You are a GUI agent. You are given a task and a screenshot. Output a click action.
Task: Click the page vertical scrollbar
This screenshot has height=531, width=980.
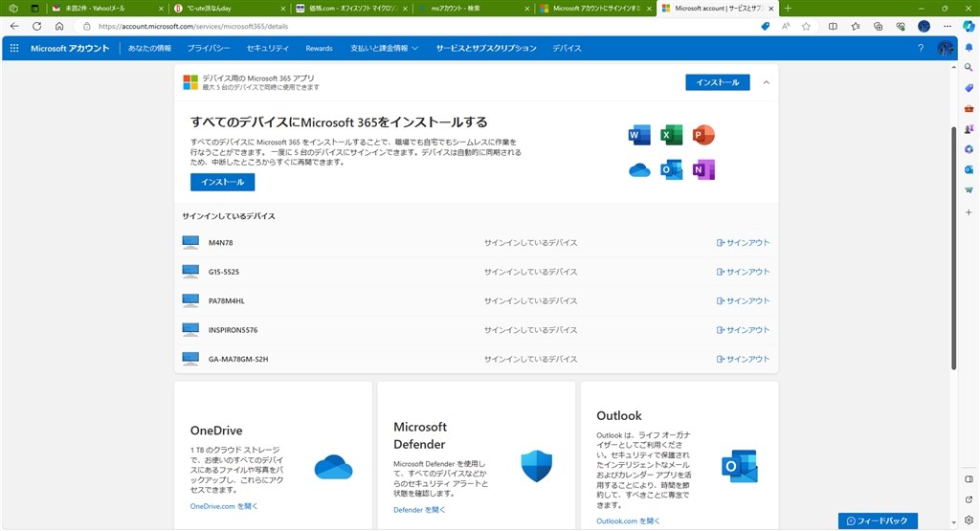[x=954, y=248]
